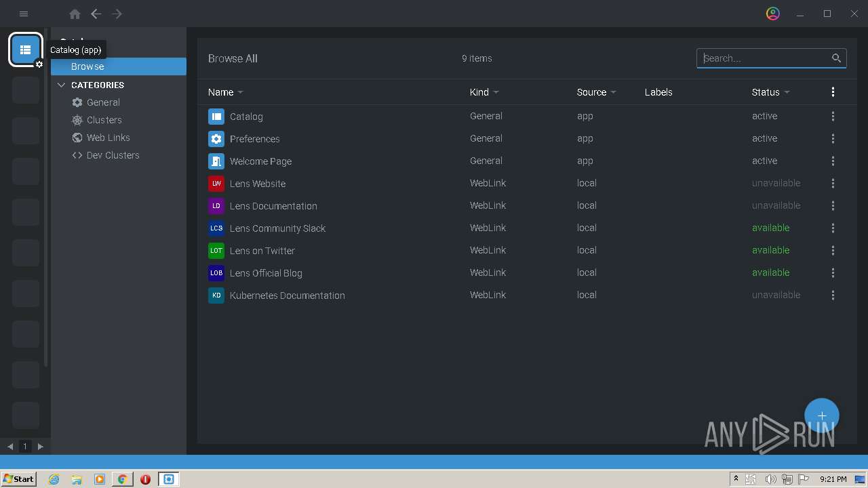Viewport: 868px width, 488px height.
Task: Switch to previous hotbar
Action: [10, 446]
